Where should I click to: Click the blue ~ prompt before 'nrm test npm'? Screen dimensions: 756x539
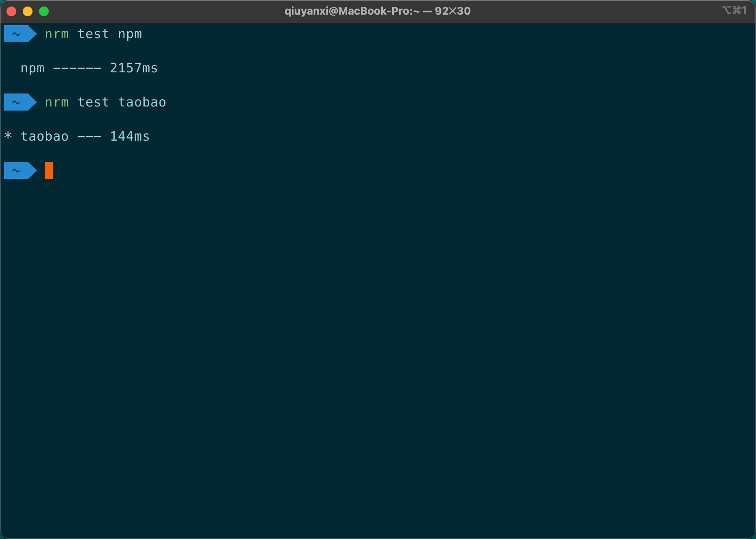[x=20, y=34]
